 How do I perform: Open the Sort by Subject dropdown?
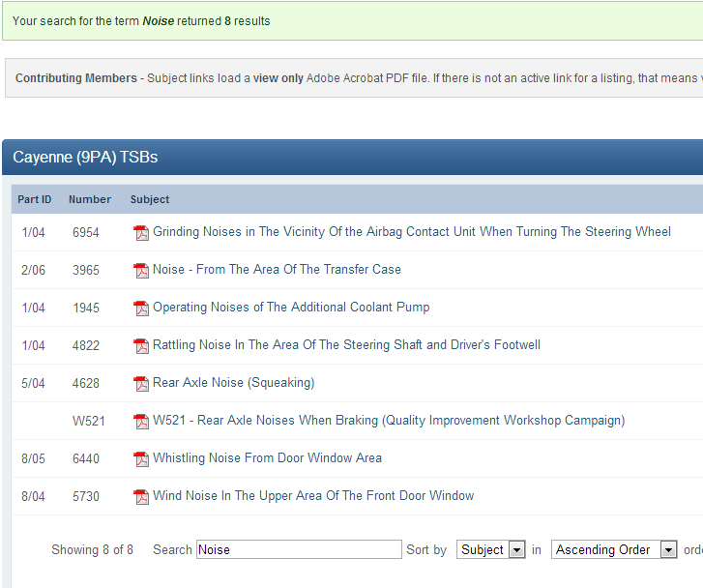[x=491, y=549]
